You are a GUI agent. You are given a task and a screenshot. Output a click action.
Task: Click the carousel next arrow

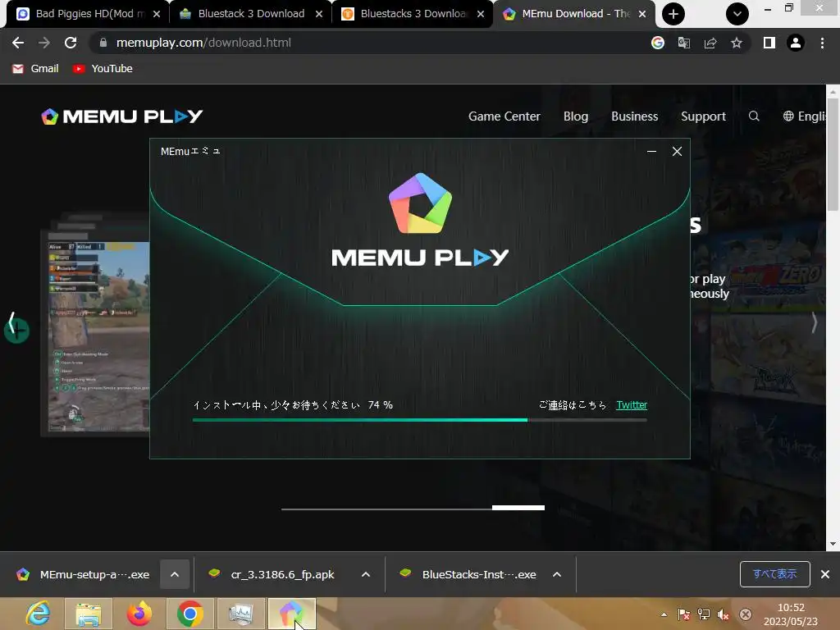[x=814, y=323]
